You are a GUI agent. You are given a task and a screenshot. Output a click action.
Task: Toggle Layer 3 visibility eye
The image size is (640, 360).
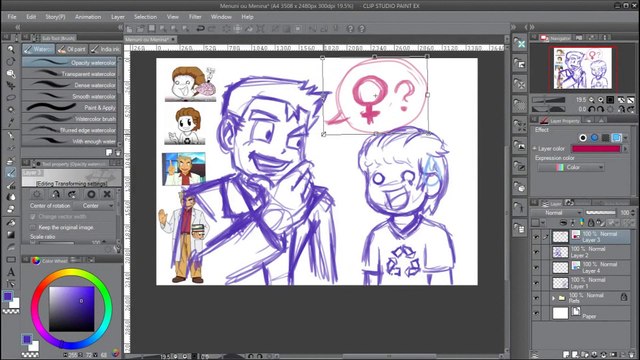(x=536, y=237)
